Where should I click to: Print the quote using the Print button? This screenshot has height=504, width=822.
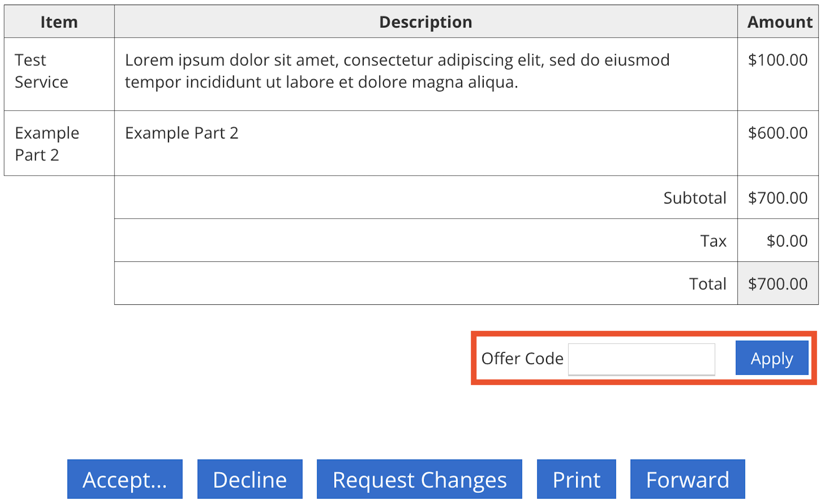tap(576, 480)
